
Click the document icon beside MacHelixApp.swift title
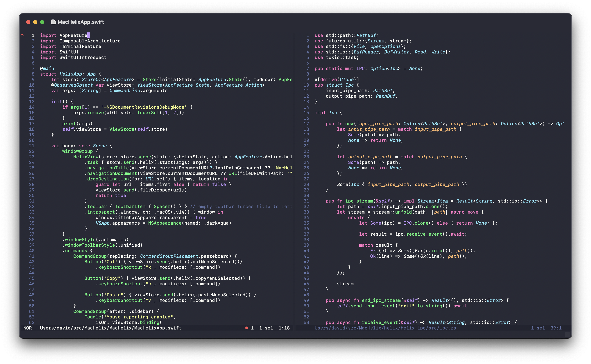(x=53, y=22)
